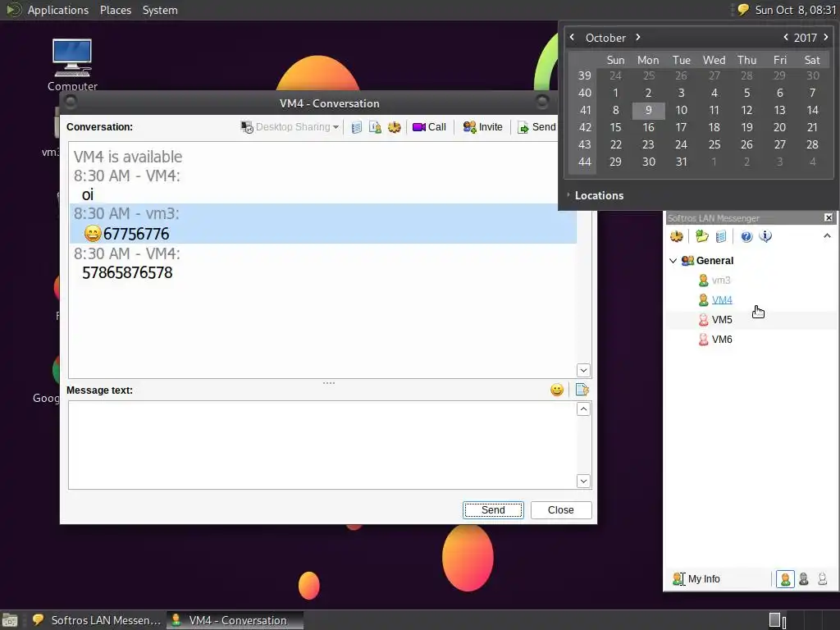Viewport: 840px width, 630px height.
Task: Expand Locations section in calendar popup
Action: click(596, 195)
